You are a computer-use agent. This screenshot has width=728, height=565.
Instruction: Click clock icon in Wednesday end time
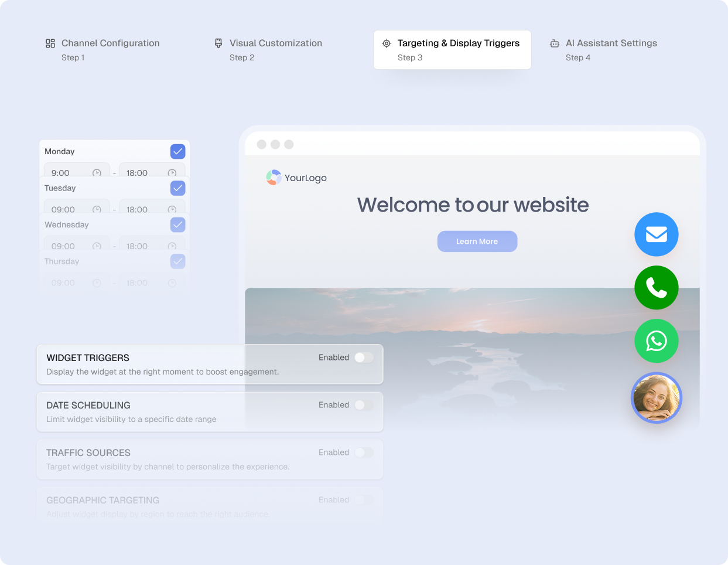click(x=172, y=246)
